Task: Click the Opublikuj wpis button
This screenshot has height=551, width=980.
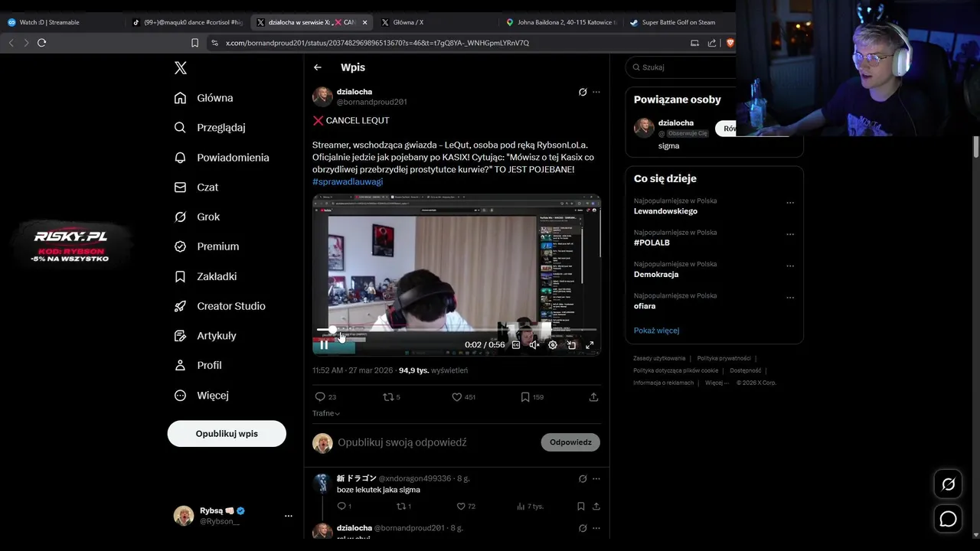Action: click(x=227, y=434)
